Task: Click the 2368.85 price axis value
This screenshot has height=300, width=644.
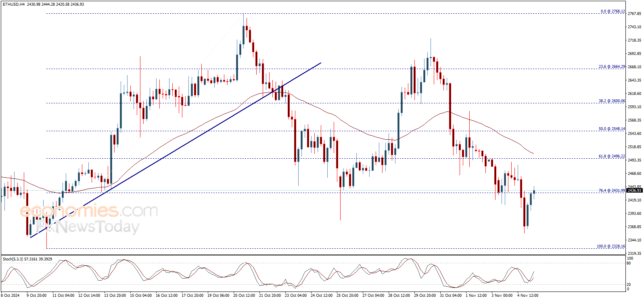Action: point(634,227)
